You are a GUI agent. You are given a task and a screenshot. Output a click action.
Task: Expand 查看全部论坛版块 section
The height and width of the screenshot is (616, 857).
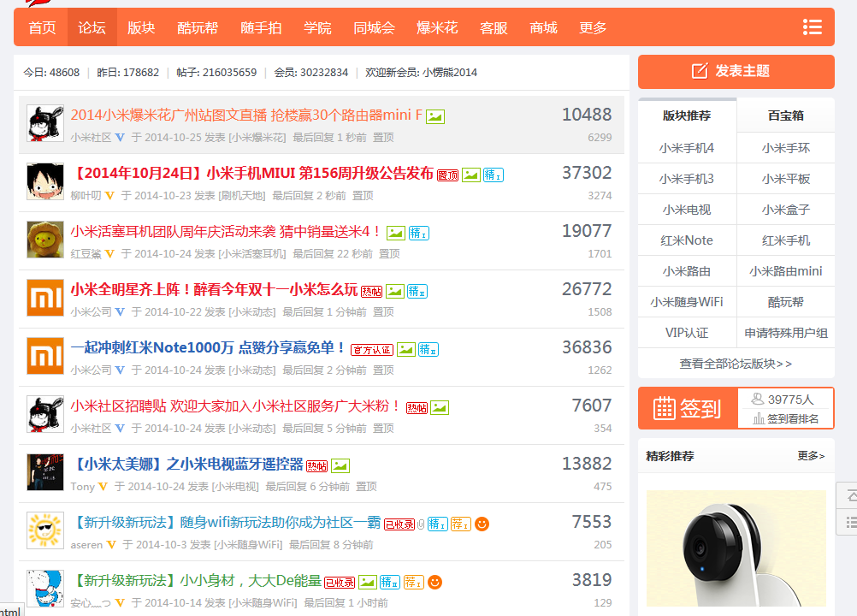tap(736, 364)
